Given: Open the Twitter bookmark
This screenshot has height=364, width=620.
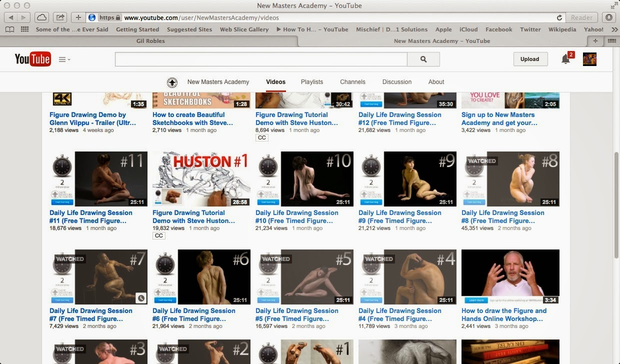Looking at the screenshot, I should [x=530, y=29].
